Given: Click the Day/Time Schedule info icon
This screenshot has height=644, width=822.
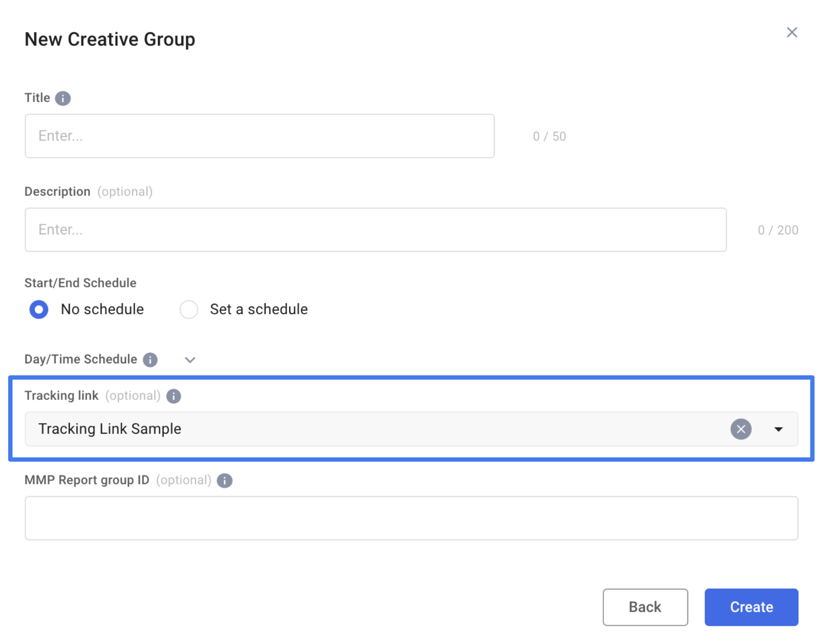Looking at the screenshot, I should pos(150,360).
